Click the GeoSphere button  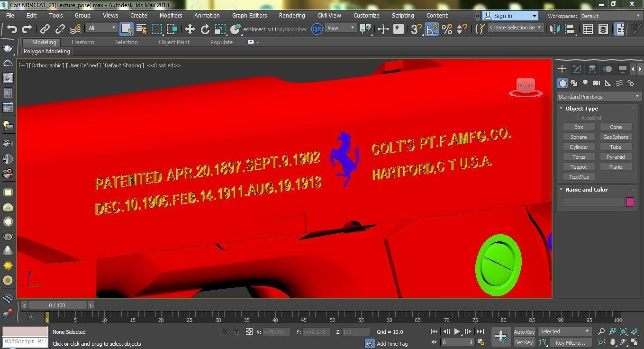tap(616, 137)
